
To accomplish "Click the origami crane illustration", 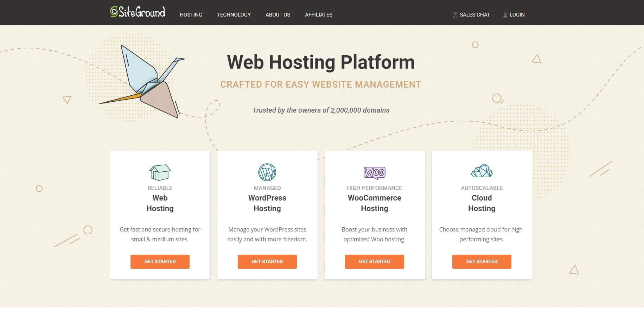I will [x=142, y=82].
